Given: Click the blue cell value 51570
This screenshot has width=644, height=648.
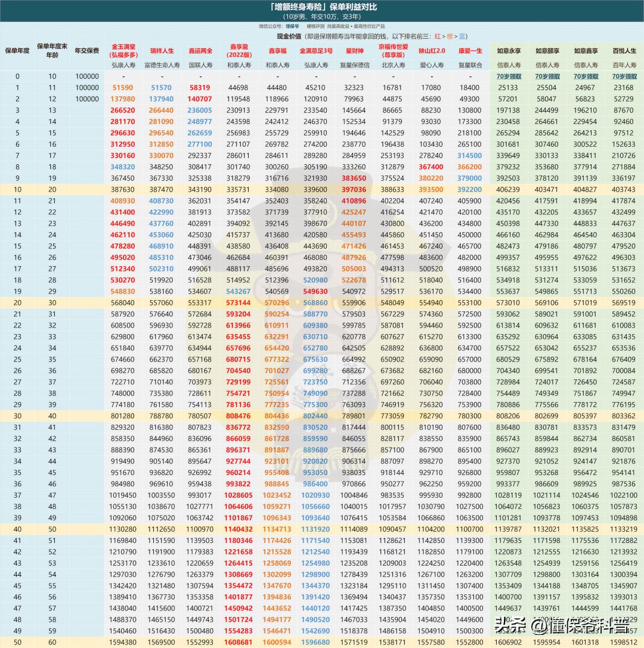Looking at the screenshot, I should 161,88.
